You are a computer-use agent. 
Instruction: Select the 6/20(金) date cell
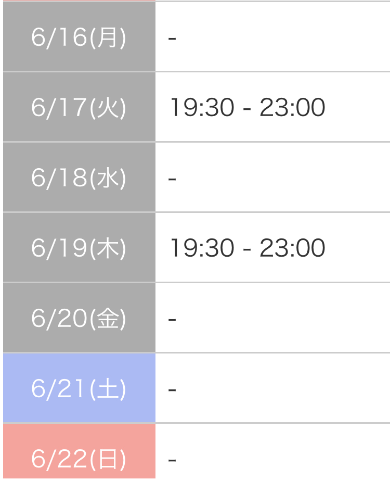coord(79,318)
